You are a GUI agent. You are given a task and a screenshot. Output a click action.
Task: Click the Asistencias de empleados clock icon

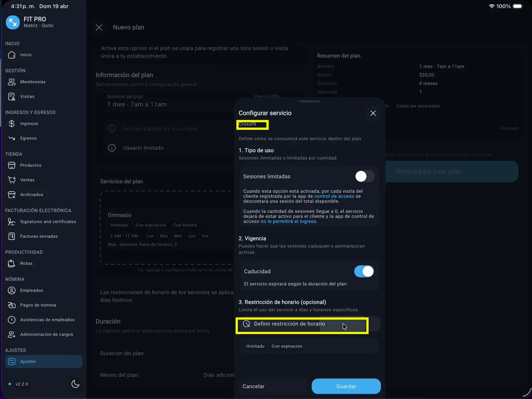[x=12, y=320]
